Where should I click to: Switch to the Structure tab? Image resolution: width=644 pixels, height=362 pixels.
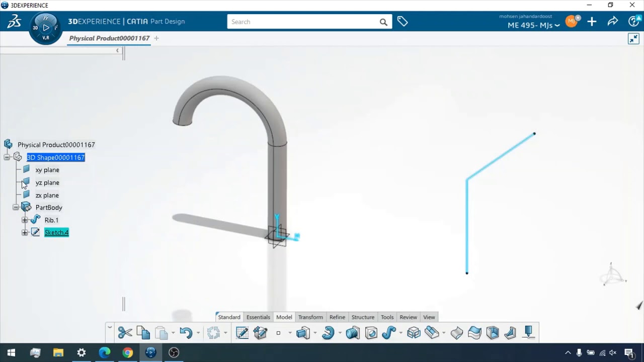point(363,317)
